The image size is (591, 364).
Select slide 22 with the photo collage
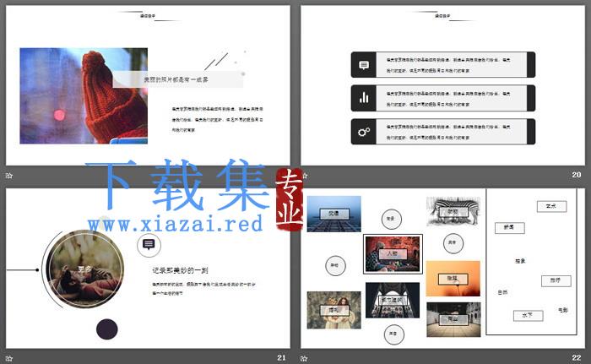pyautogui.click(x=443, y=269)
